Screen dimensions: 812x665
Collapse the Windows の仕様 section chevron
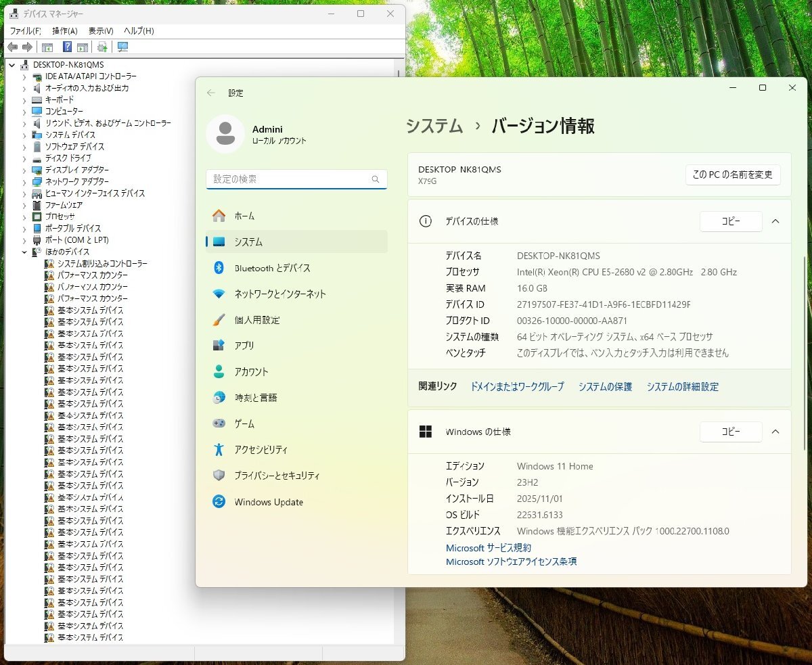(x=775, y=432)
